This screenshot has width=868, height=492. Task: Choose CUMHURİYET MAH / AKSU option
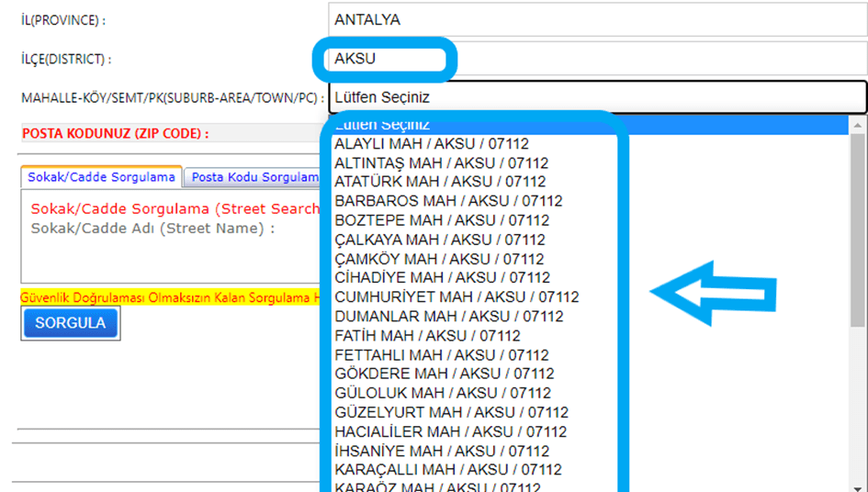coord(457,297)
